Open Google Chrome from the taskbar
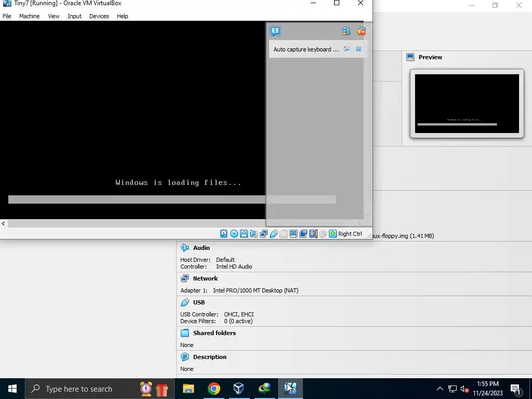Image resolution: width=532 pixels, height=399 pixels. [214, 389]
